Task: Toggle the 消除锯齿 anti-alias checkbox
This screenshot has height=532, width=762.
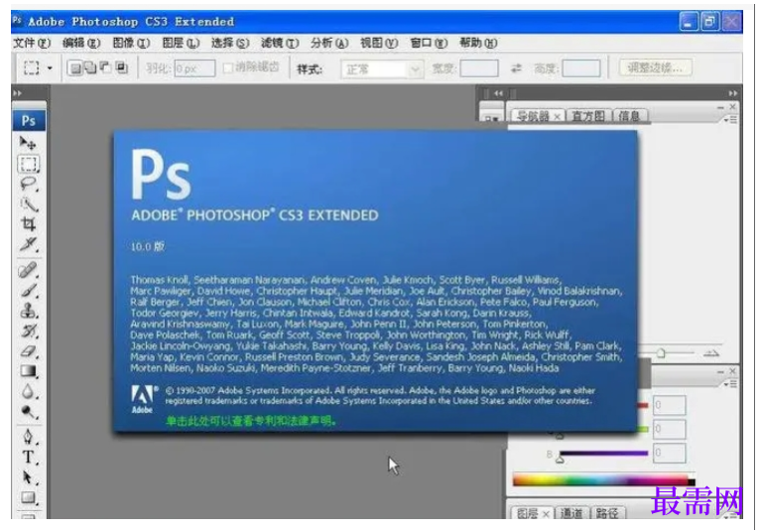Action: point(227,67)
